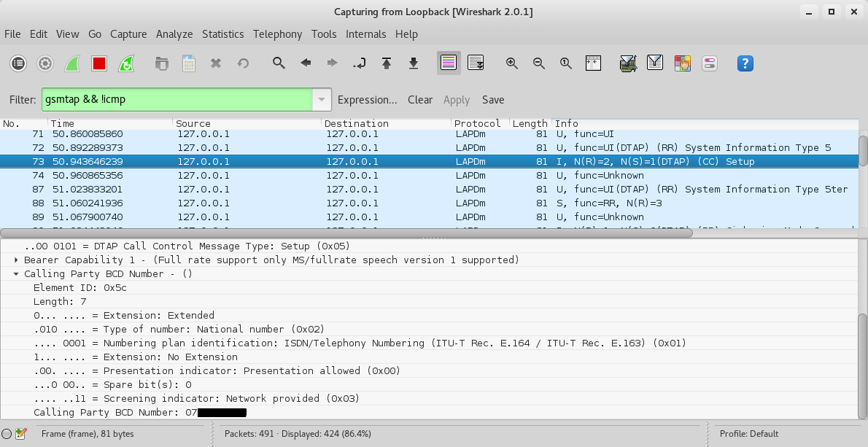This screenshot has width=868, height=447.
Task: Select packet 87 System Information Type 5ter
Action: coord(429,189)
